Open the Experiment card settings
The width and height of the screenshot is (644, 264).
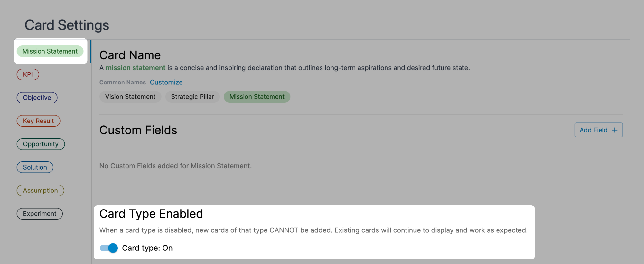tap(40, 214)
